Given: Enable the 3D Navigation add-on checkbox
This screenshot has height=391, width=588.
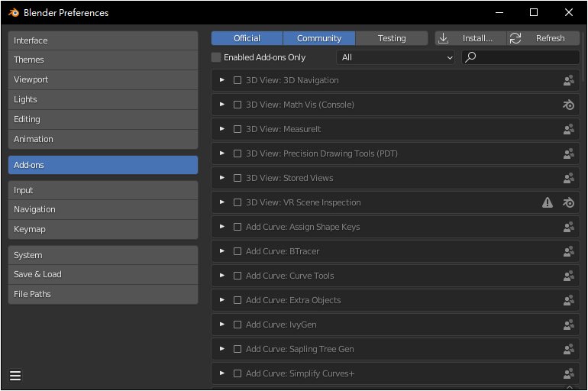Looking at the screenshot, I should click(x=237, y=80).
